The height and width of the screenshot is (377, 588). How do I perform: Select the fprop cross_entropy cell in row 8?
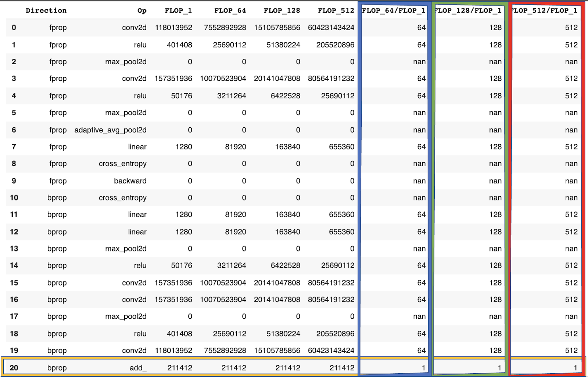click(x=122, y=164)
